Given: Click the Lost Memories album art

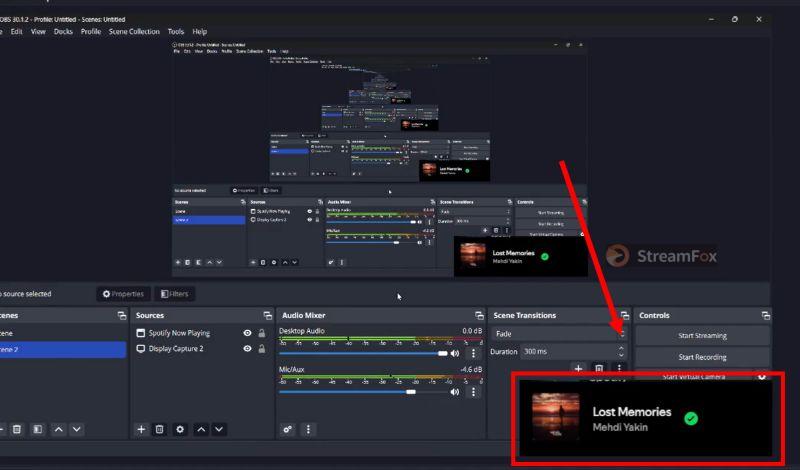Looking at the screenshot, I should [x=555, y=415].
